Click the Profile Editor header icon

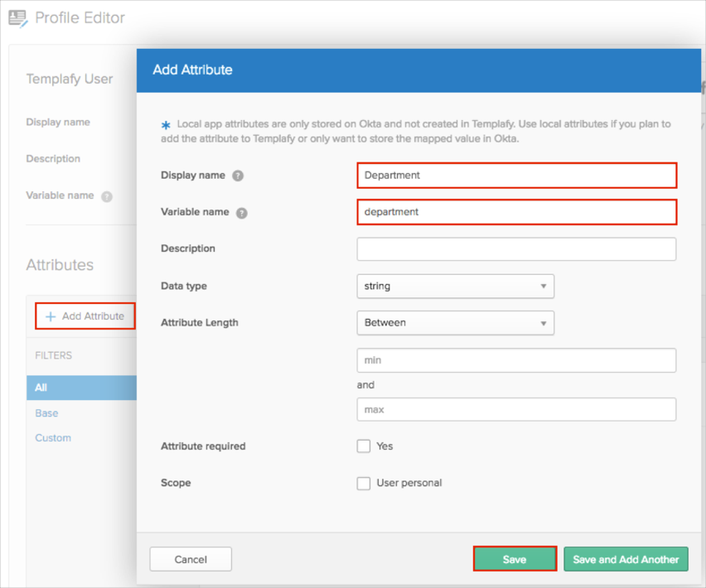pyautogui.click(x=17, y=18)
